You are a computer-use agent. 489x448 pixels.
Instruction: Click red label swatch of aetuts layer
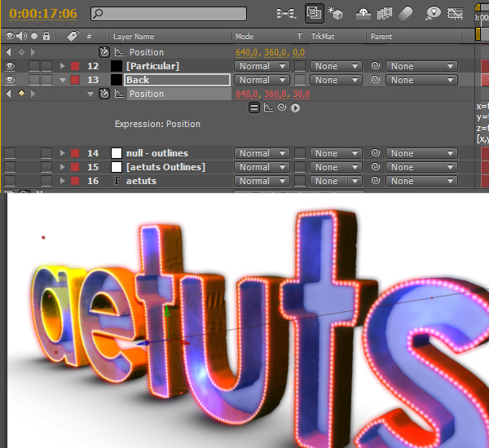(75, 181)
